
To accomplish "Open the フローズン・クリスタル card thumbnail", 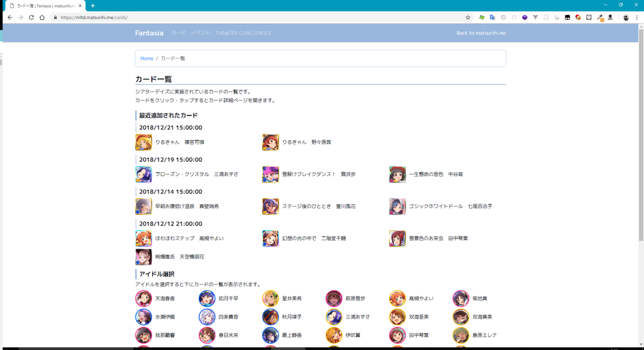I will (x=143, y=175).
